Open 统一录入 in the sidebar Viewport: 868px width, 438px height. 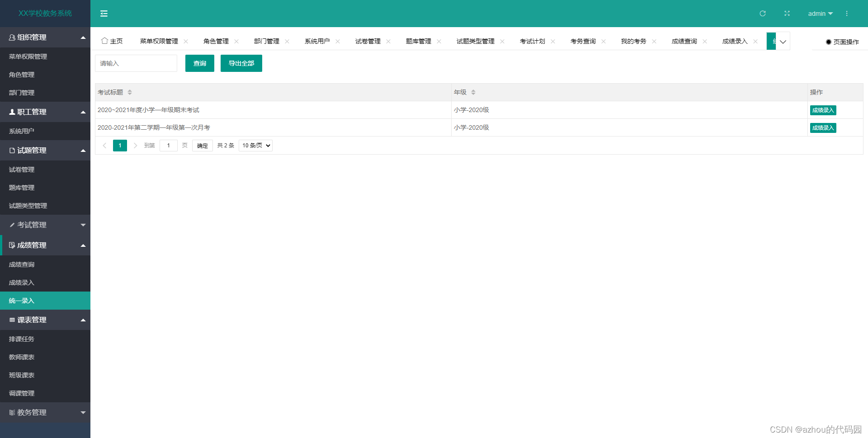(x=45, y=301)
